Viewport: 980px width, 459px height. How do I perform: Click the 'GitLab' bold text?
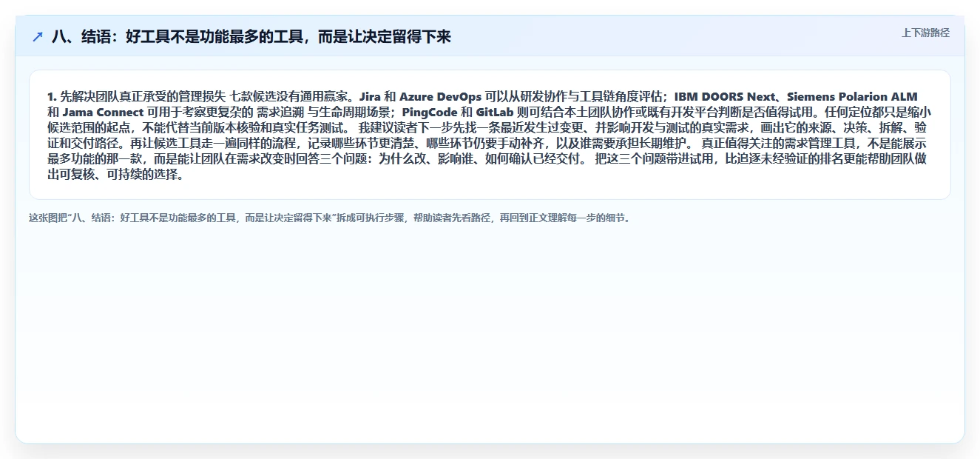(x=496, y=113)
